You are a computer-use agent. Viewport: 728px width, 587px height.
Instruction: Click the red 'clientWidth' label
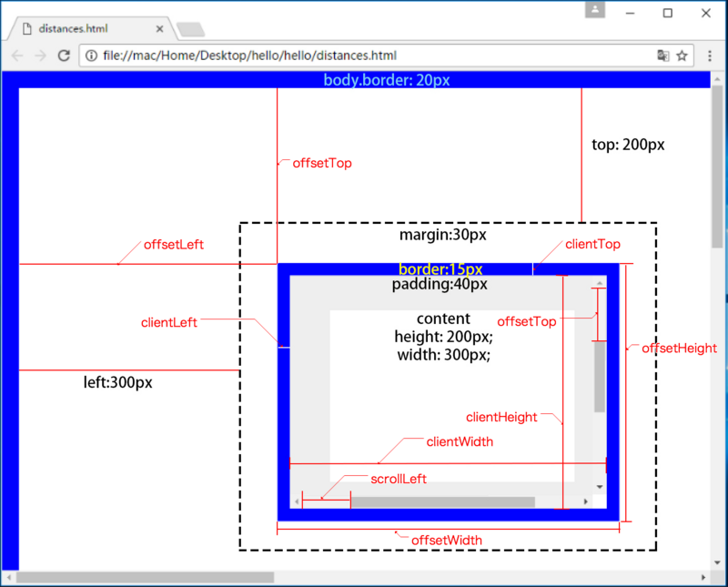pyautogui.click(x=460, y=442)
